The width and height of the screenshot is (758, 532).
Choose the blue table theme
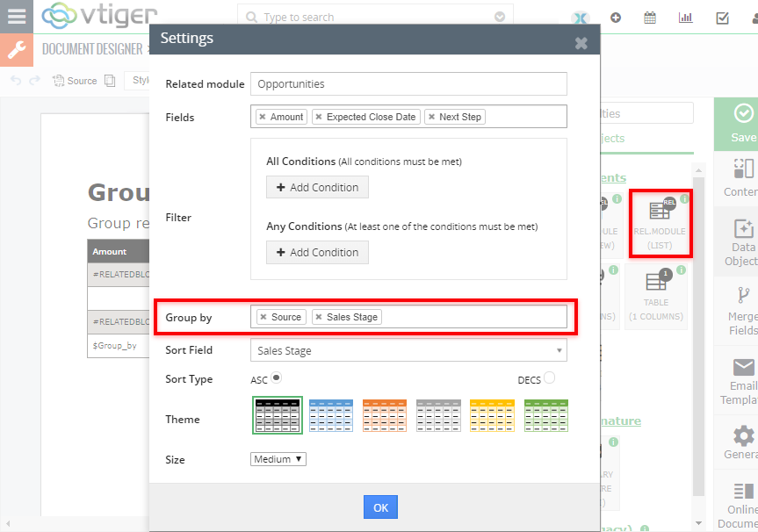click(331, 415)
